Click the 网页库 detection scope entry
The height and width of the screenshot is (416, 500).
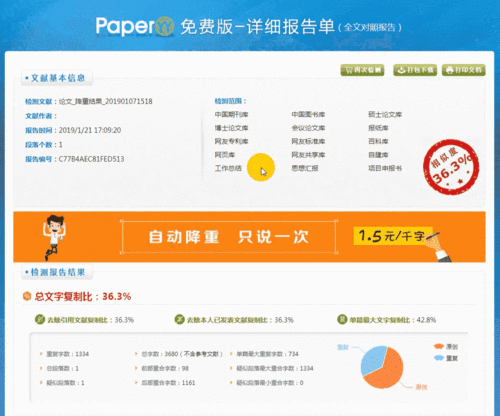click(225, 155)
